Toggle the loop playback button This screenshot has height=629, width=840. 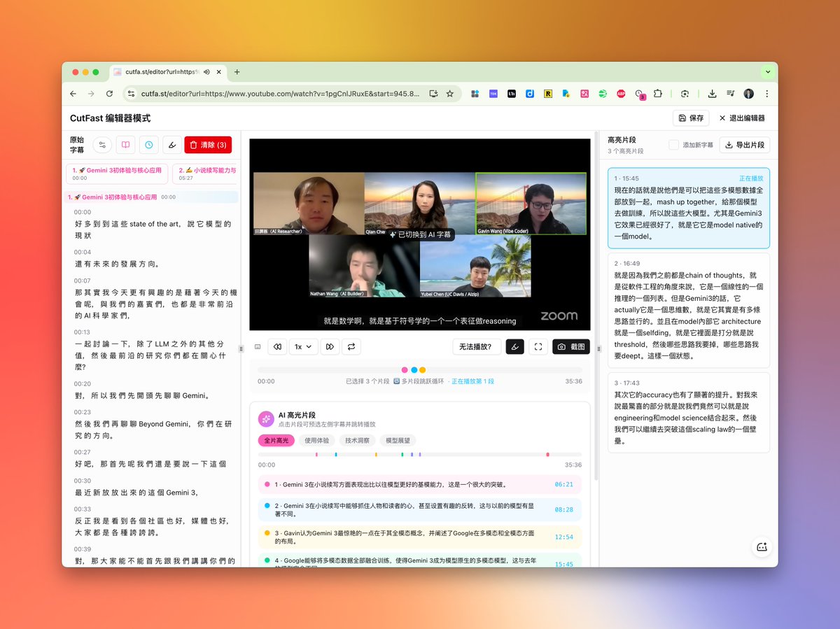352,346
